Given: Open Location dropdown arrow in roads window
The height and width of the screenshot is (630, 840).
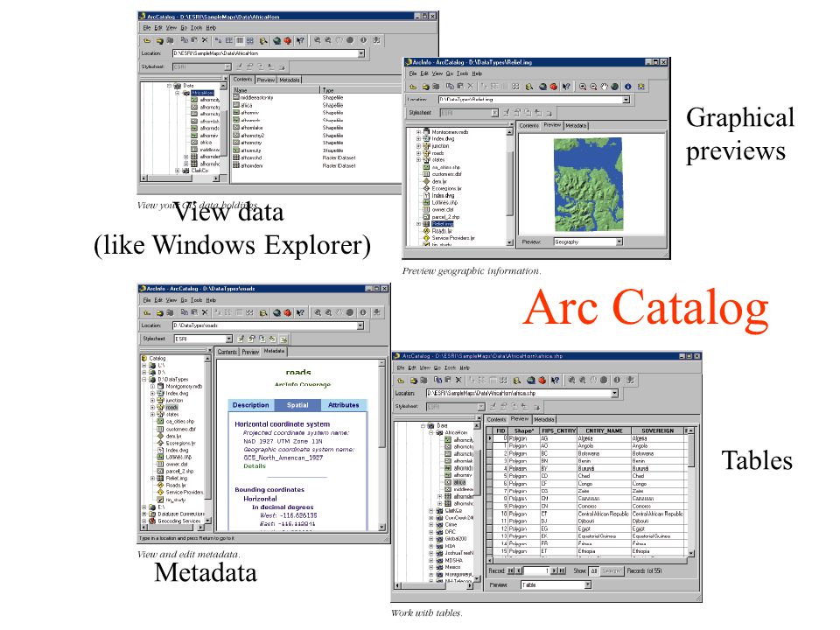Looking at the screenshot, I should click(360, 325).
